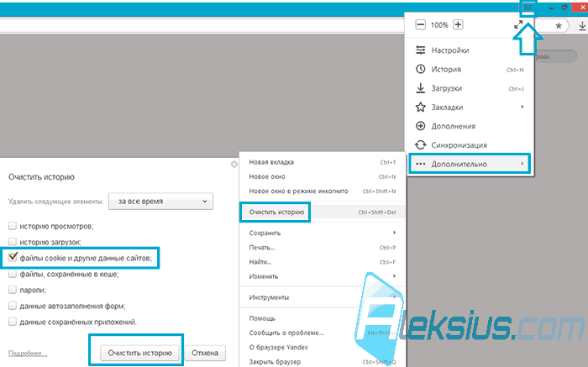
Task: Expand the Дополнительно submenu
Action: (x=470, y=164)
